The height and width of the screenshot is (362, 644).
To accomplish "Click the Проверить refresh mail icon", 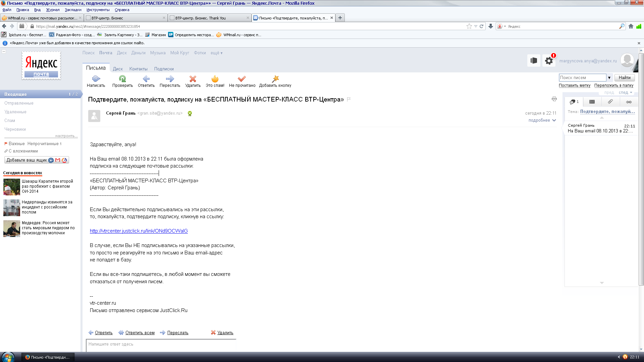I will click(122, 79).
